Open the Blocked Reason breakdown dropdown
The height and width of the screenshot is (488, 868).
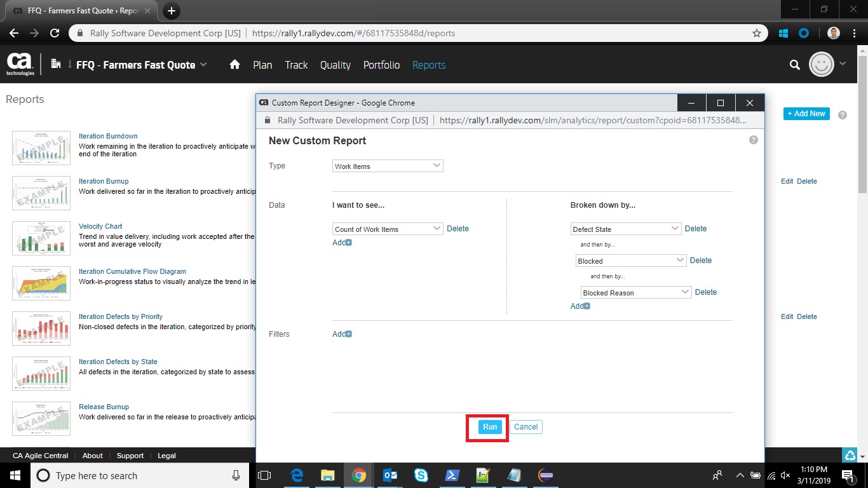pyautogui.click(x=636, y=292)
